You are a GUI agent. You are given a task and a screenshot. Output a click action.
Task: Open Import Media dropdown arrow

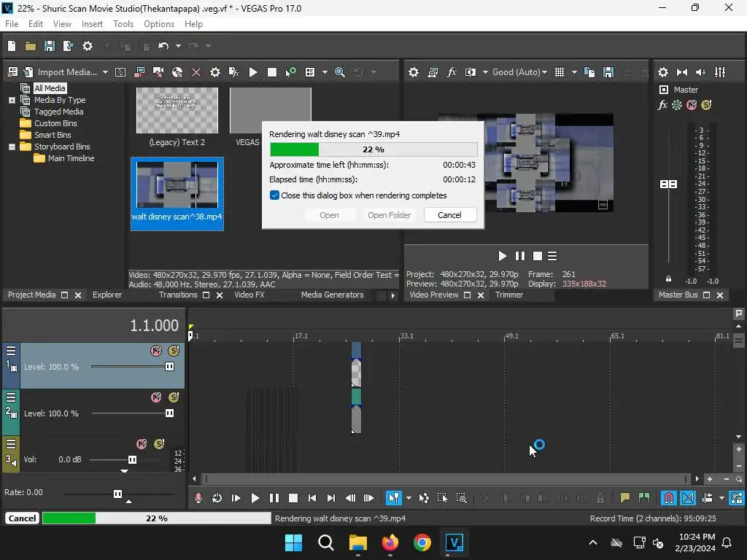pyautogui.click(x=105, y=72)
